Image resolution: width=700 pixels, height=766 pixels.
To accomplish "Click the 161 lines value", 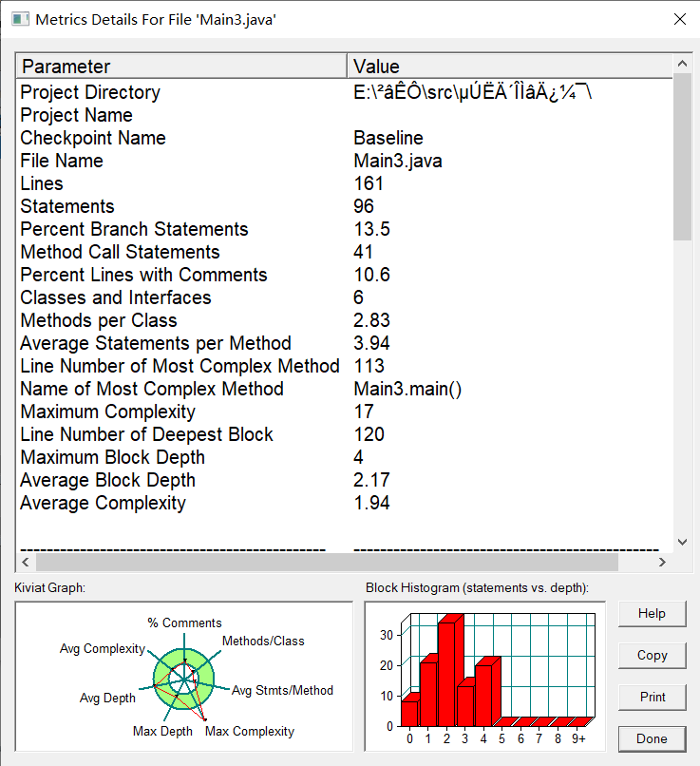I will tap(369, 183).
